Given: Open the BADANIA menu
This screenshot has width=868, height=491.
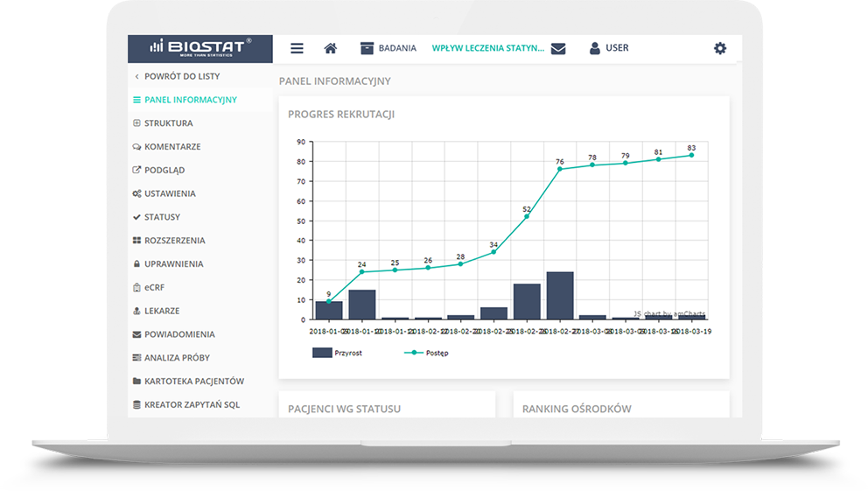Looking at the screenshot, I should [x=396, y=48].
